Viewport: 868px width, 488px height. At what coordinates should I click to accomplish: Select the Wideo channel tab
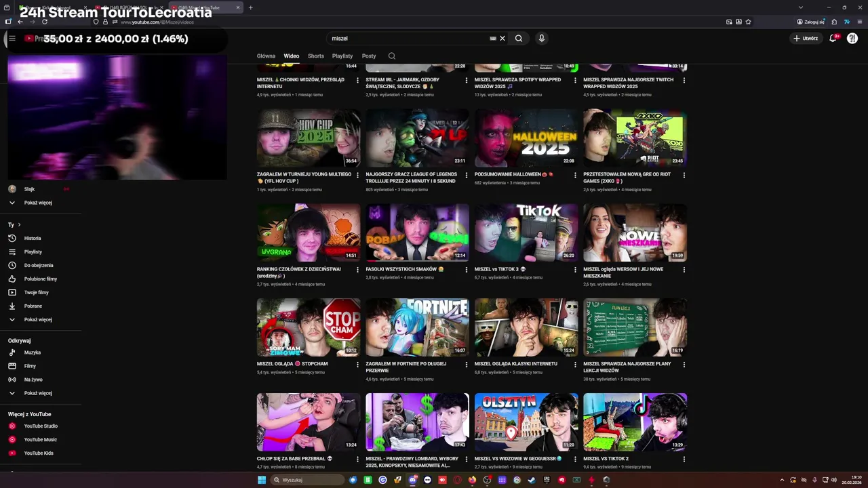pos(292,56)
